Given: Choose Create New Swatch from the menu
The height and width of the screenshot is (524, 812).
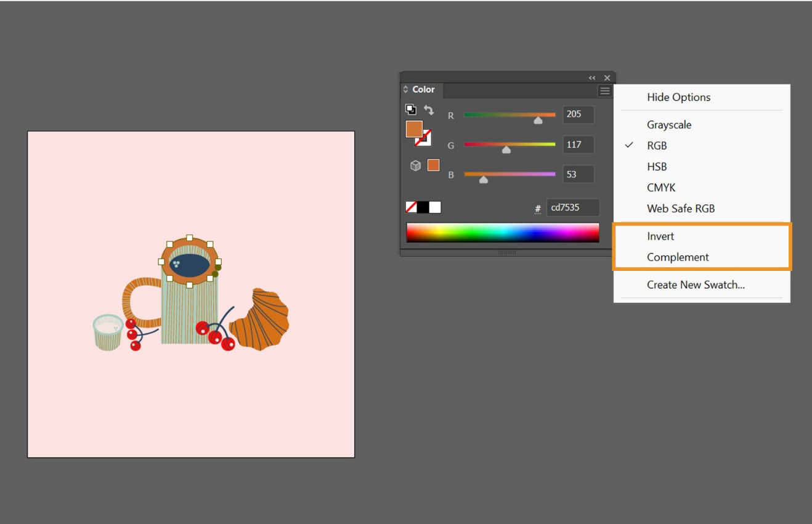Looking at the screenshot, I should (x=696, y=284).
